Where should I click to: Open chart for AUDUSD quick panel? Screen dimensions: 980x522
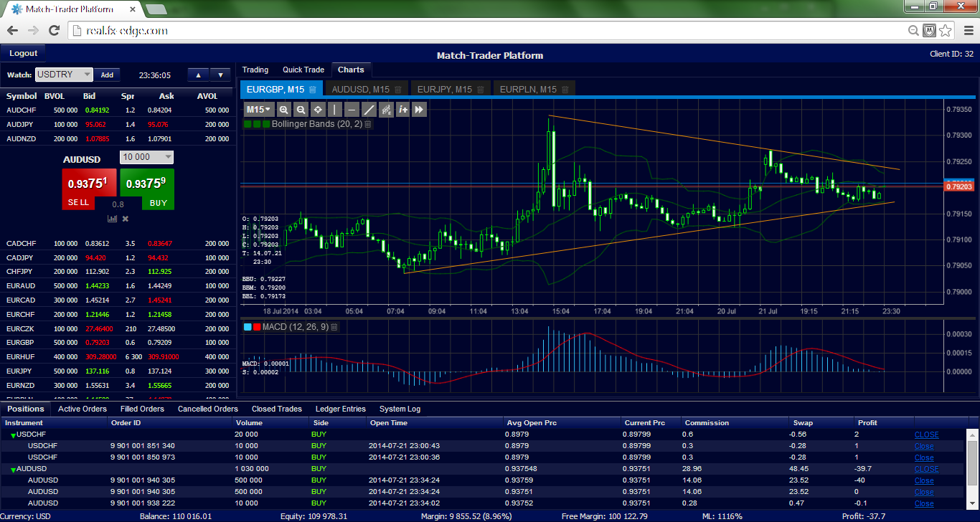(113, 219)
